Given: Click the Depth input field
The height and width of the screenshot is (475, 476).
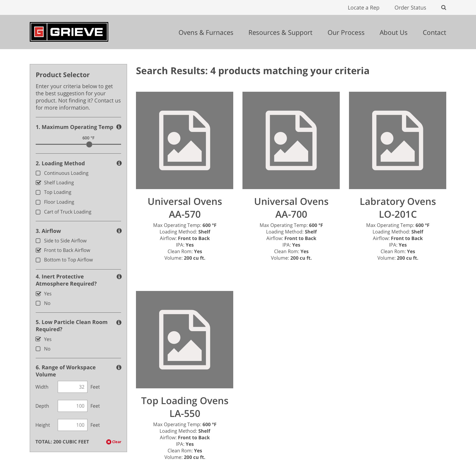Looking at the screenshot, I should [x=73, y=406].
